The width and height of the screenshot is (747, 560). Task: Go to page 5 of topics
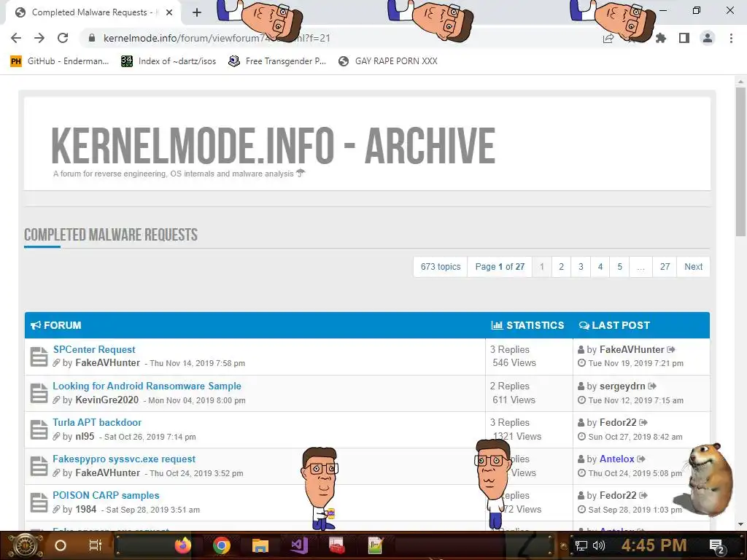pos(620,267)
